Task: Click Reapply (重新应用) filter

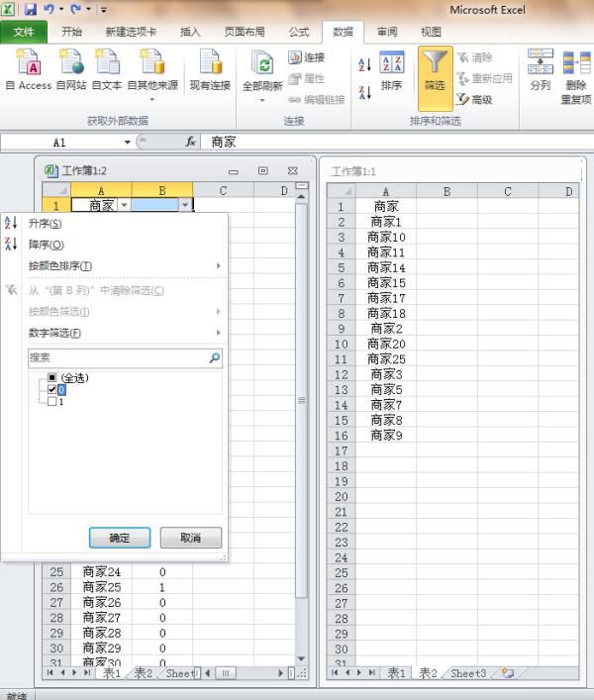Action: click(x=485, y=78)
